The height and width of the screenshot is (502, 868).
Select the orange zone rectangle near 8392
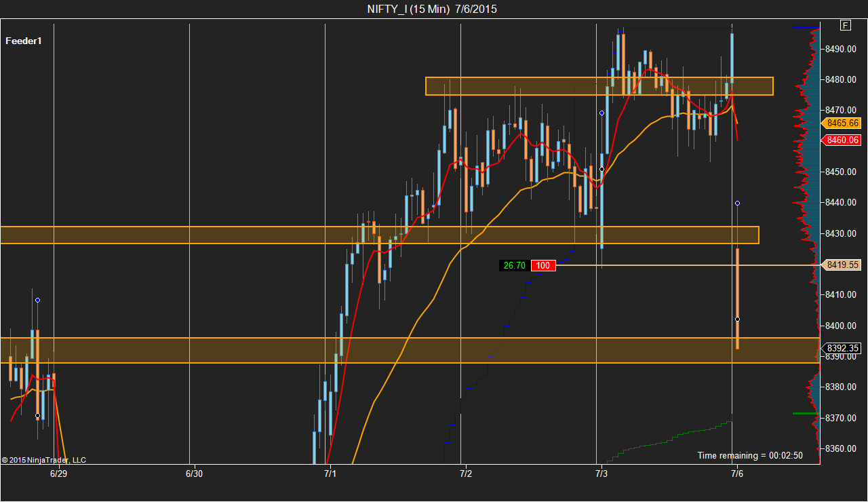pyautogui.click(x=410, y=350)
